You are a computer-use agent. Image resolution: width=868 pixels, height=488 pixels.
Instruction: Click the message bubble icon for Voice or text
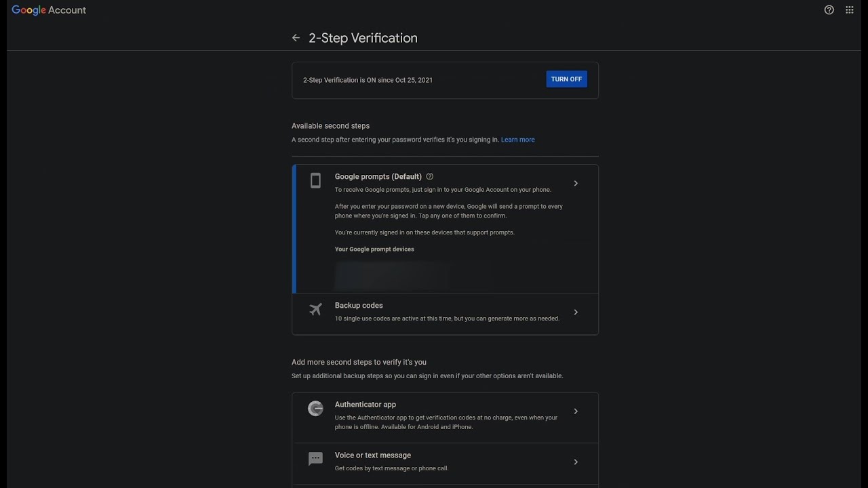315,459
